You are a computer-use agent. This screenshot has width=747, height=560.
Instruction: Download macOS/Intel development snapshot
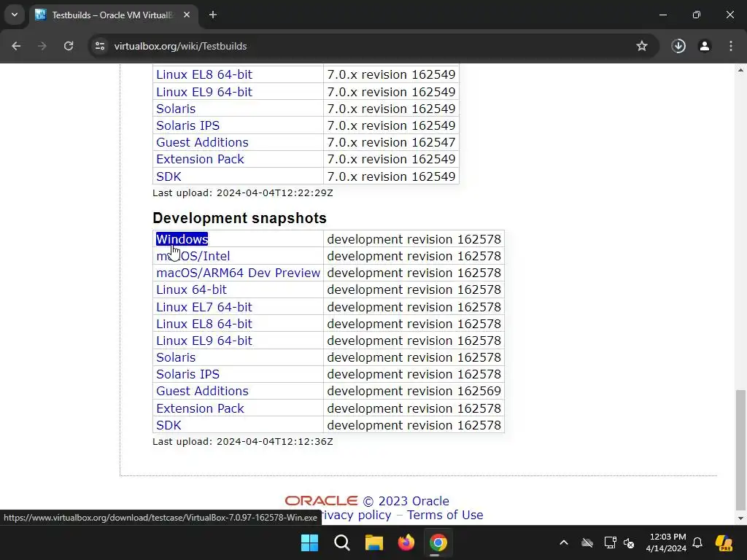click(193, 256)
